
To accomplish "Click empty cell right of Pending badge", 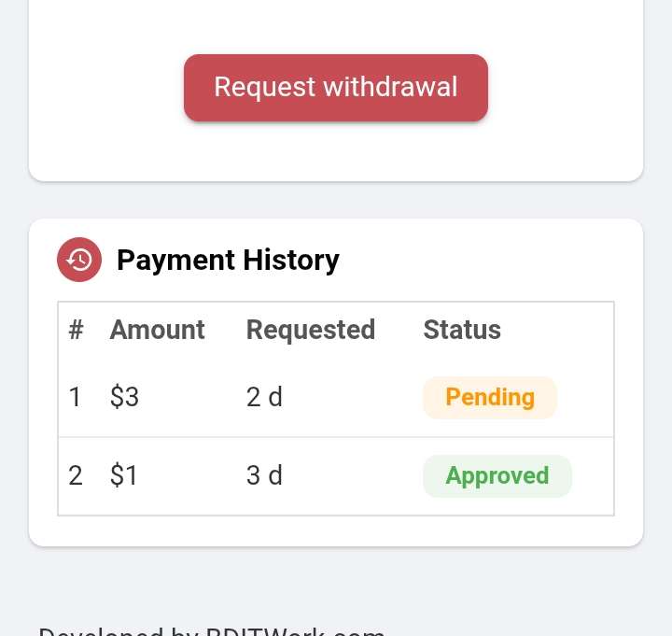I will 585,397.
